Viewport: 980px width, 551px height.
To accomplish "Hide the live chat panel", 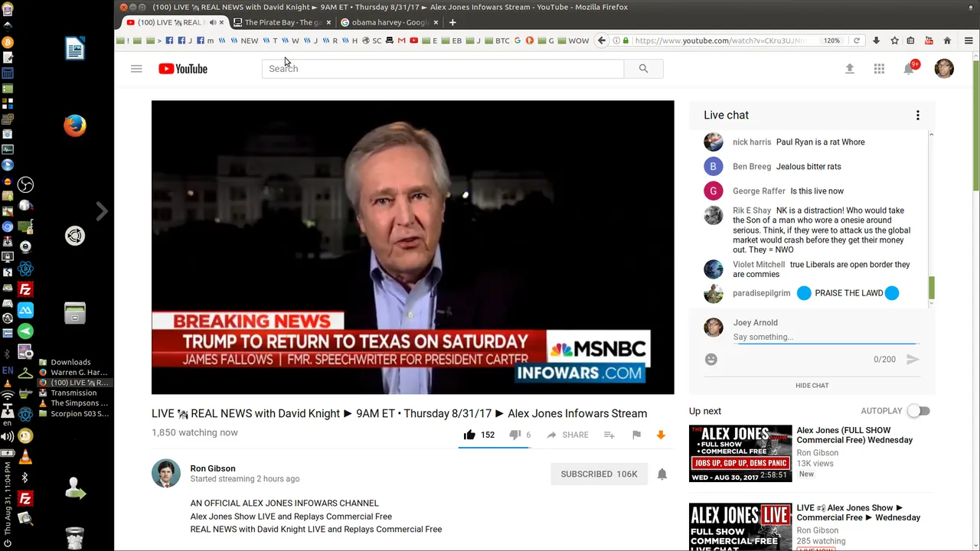I will 812,386.
